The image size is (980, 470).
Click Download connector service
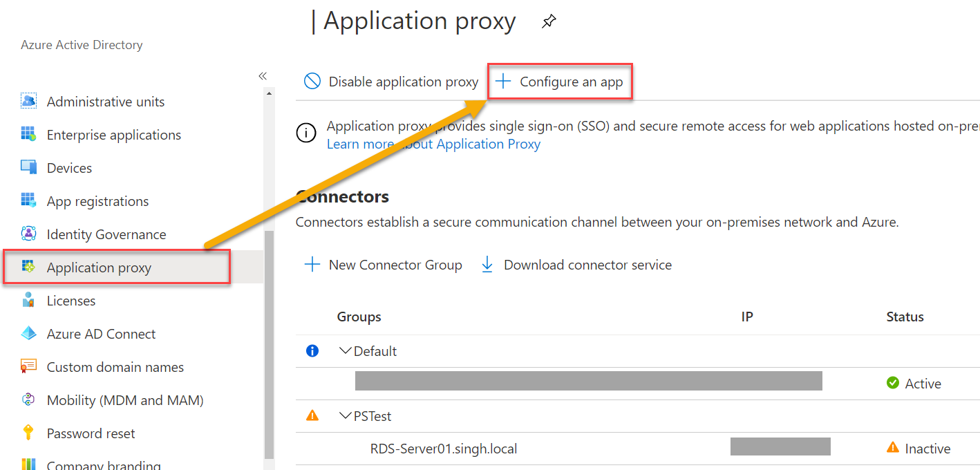click(x=576, y=265)
